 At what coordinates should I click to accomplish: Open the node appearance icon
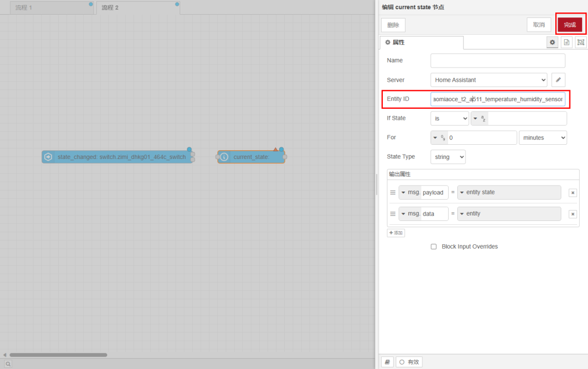[x=580, y=42]
